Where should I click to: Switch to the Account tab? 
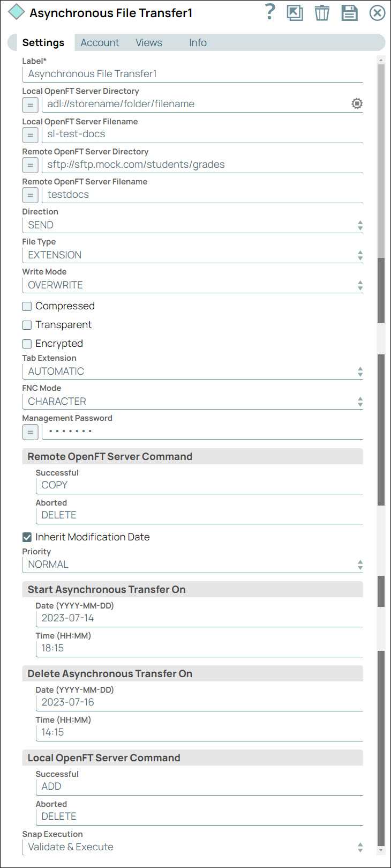pyautogui.click(x=100, y=42)
